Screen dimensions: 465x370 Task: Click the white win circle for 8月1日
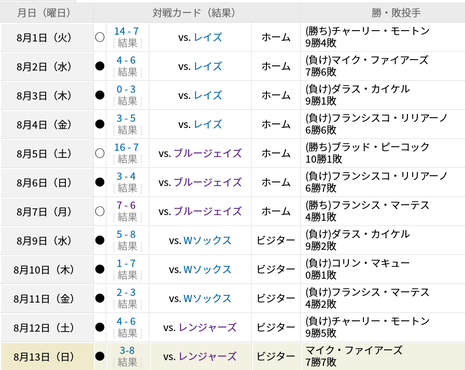100,37
